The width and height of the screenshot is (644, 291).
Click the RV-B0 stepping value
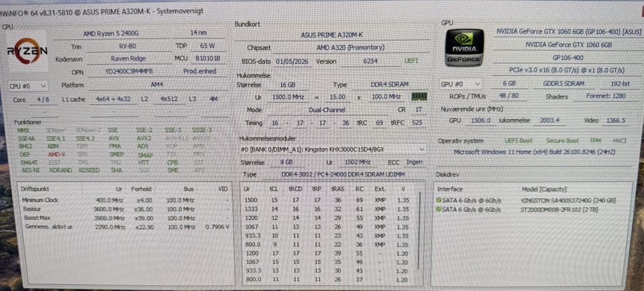[129, 46]
